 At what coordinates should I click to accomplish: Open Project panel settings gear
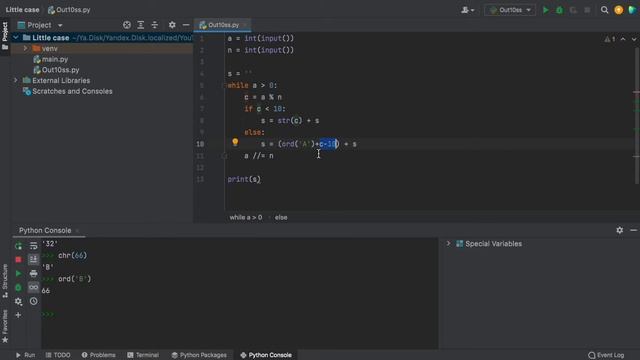point(172,25)
